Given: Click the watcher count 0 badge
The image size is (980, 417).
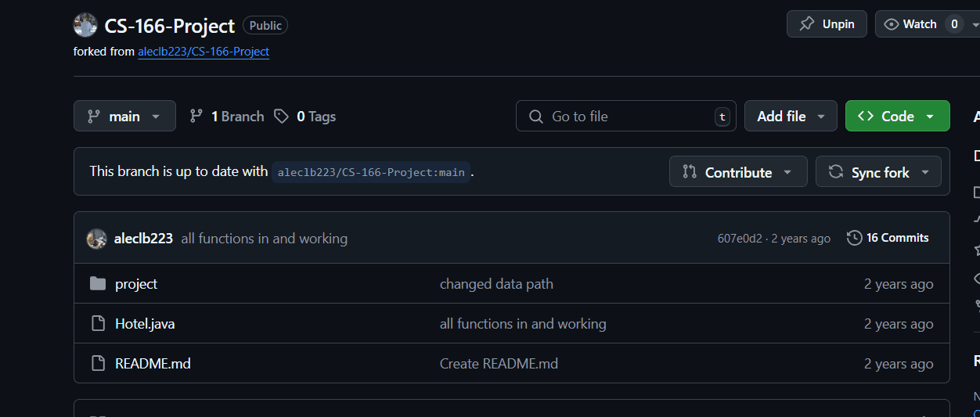Looking at the screenshot, I should click(954, 24).
